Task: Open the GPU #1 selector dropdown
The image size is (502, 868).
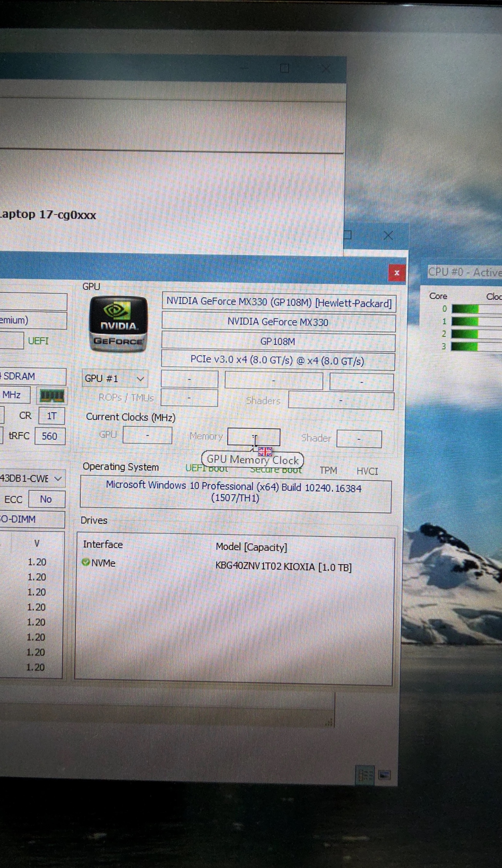Action: pos(115,378)
